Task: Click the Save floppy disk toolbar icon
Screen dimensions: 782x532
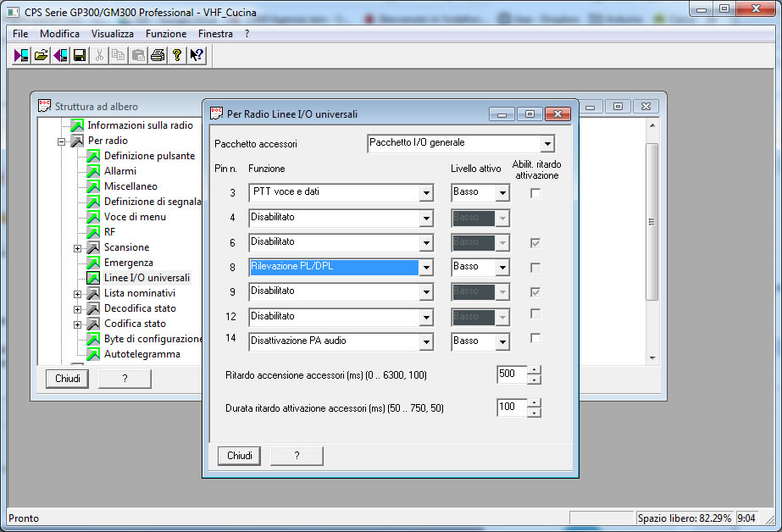Action: pos(80,55)
